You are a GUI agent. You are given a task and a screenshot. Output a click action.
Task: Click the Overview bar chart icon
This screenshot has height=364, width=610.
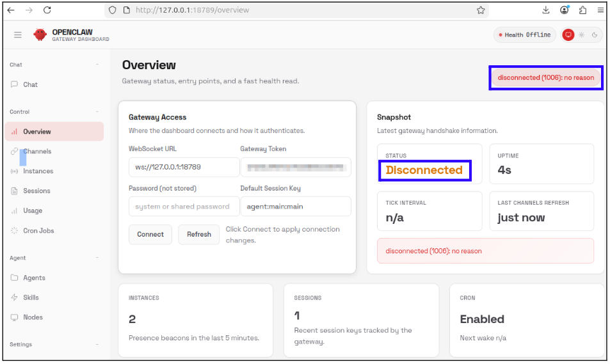point(14,131)
